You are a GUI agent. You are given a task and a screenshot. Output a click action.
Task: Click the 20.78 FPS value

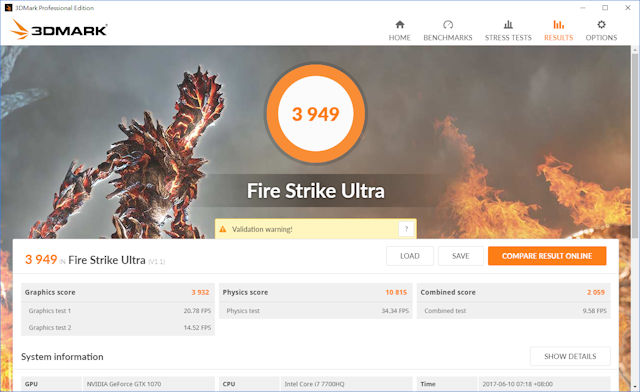pyautogui.click(x=197, y=311)
